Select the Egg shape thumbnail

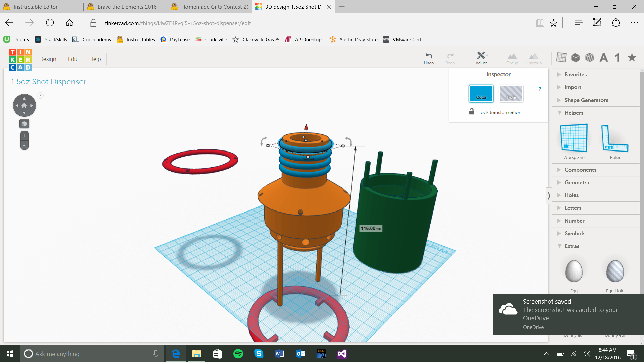(574, 271)
